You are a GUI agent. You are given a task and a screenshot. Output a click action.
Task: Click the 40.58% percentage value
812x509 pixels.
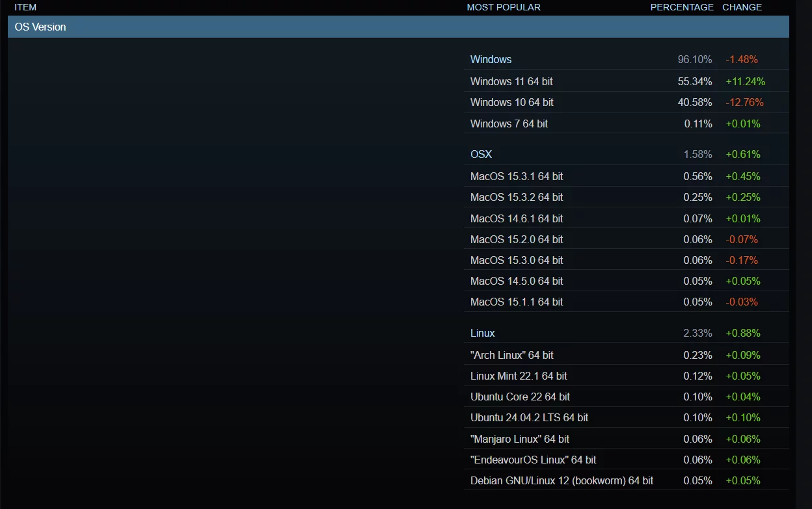pos(695,102)
